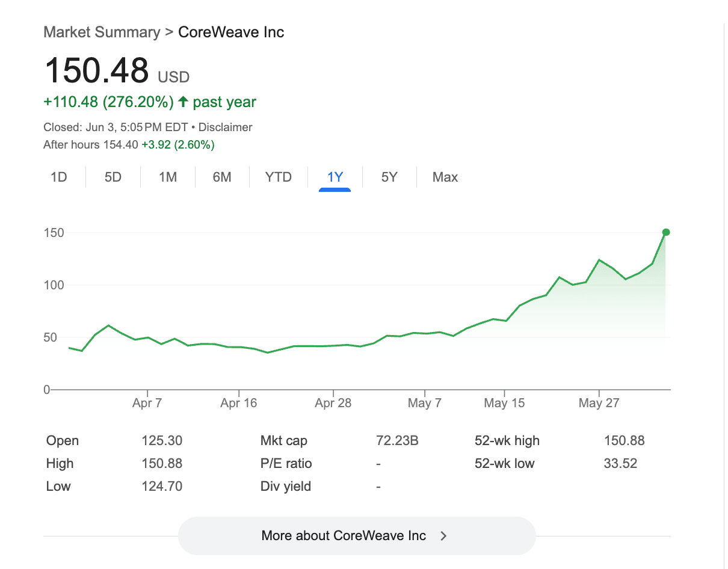Click the May 7 axis date
The width and height of the screenshot is (728, 569).
[x=425, y=404]
